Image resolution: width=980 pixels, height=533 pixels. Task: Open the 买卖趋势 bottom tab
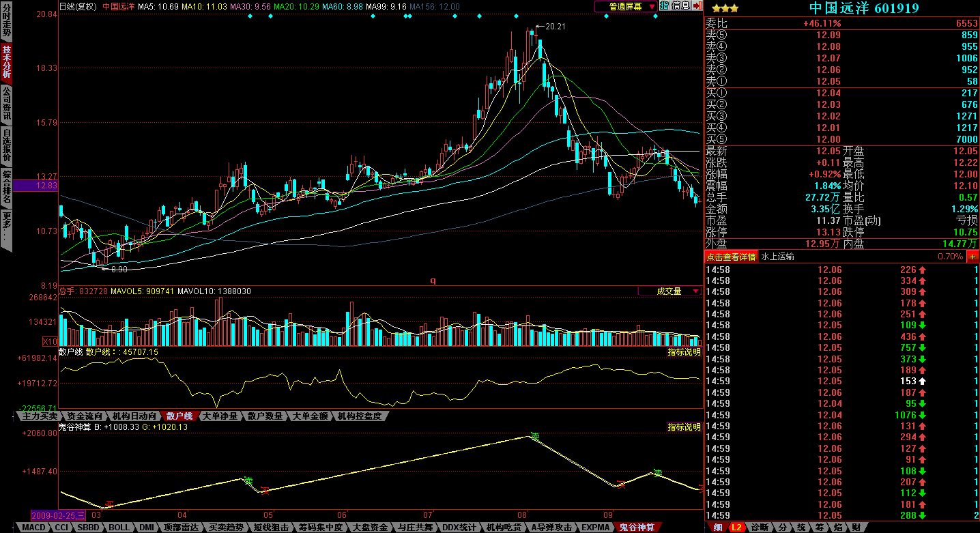point(227,528)
